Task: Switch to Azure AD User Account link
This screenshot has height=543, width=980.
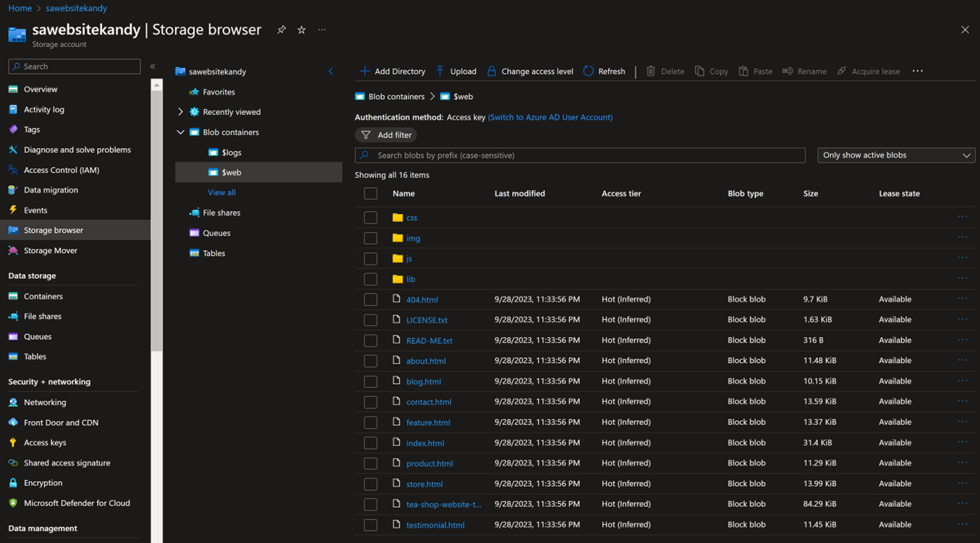Action: click(x=550, y=117)
